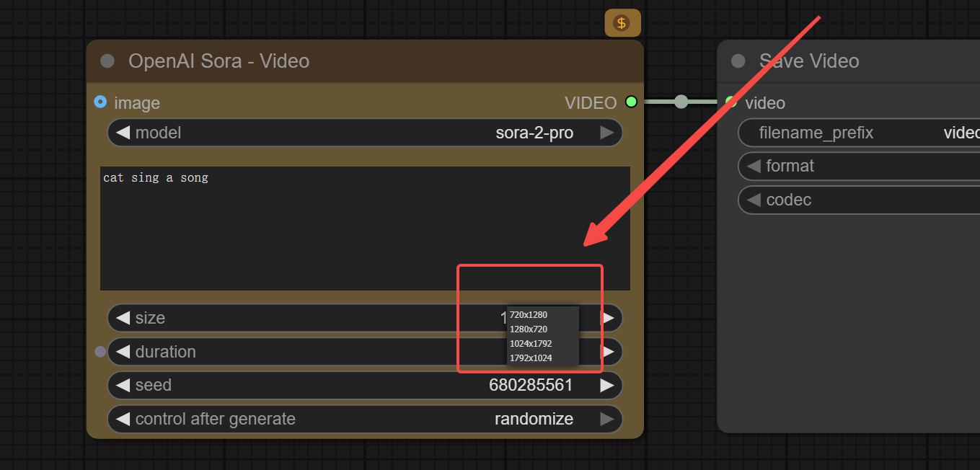Choose 720x1280 from the size list
Image resolution: width=980 pixels, height=470 pixels.
click(529, 315)
